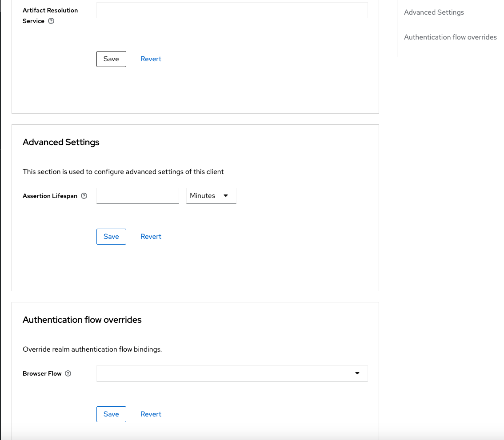The width and height of the screenshot is (504, 440).
Task: Open help for Artifact Resolution Service
Action: pos(51,21)
